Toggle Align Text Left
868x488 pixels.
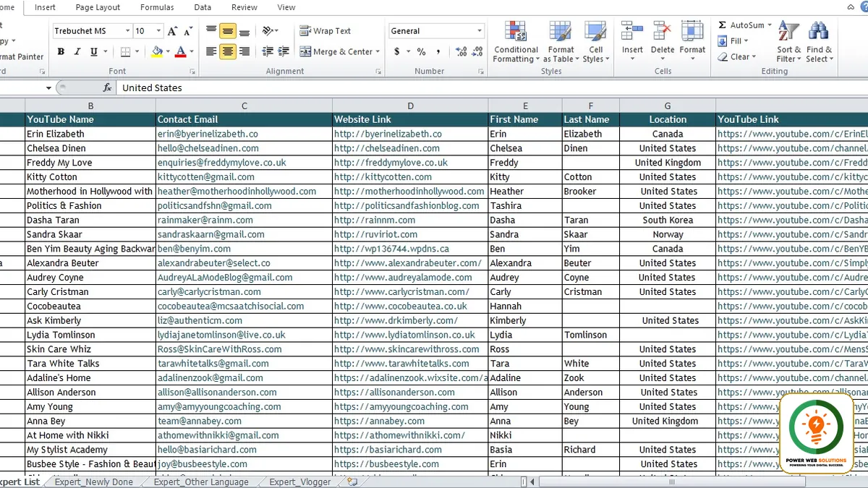click(x=211, y=51)
